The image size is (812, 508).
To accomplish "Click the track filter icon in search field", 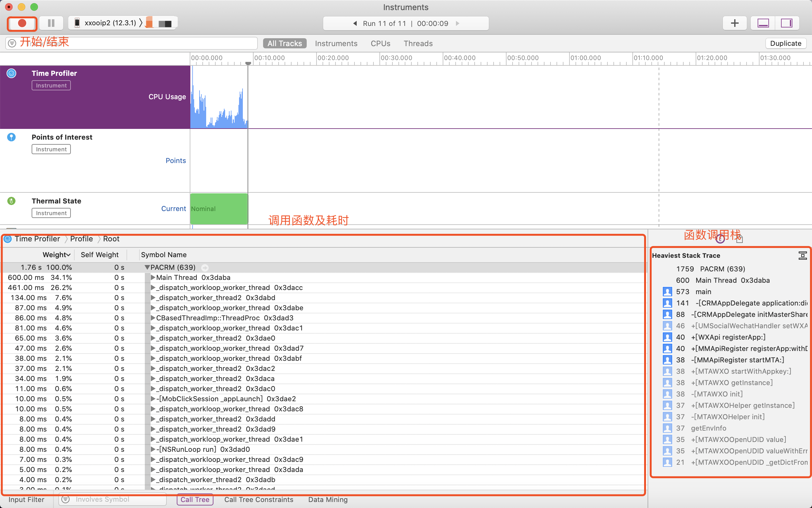I will tap(12, 43).
